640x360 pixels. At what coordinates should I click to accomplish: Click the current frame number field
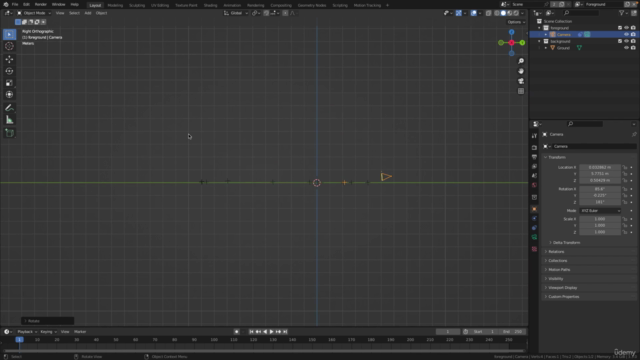[x=448, y=332]
